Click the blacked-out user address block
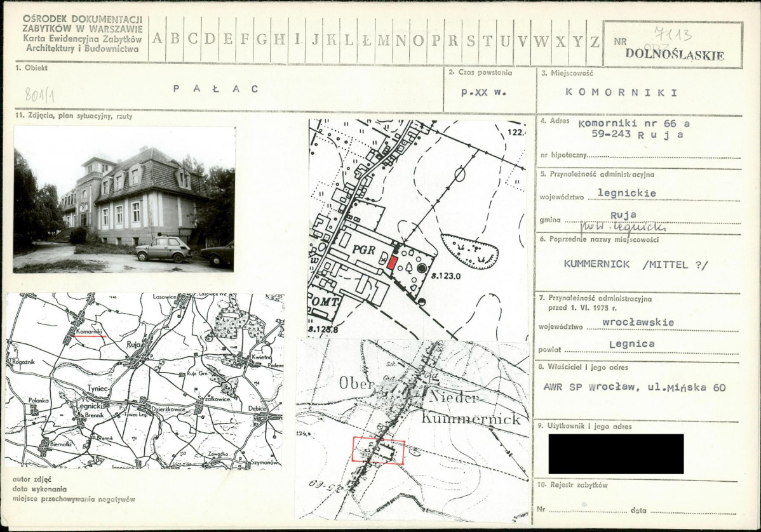 click(x=616, y=454)
